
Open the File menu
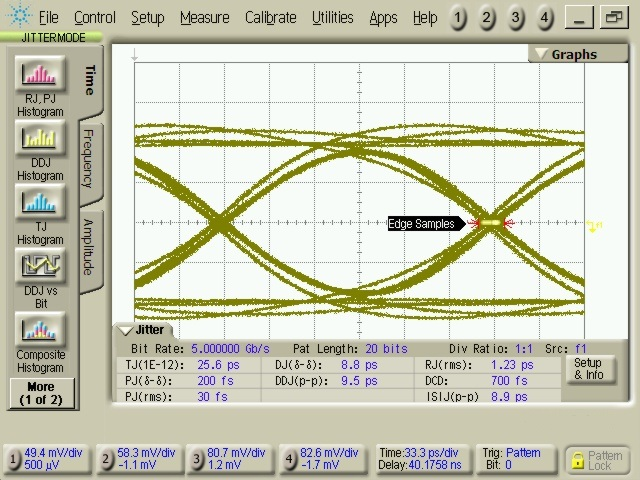tap(49, 18)
